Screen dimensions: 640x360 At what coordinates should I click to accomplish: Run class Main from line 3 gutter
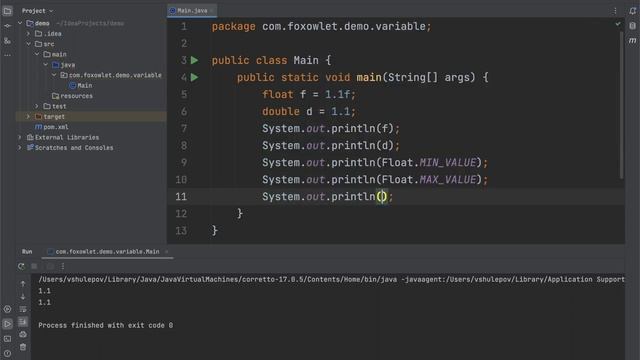tap(195, 60)
